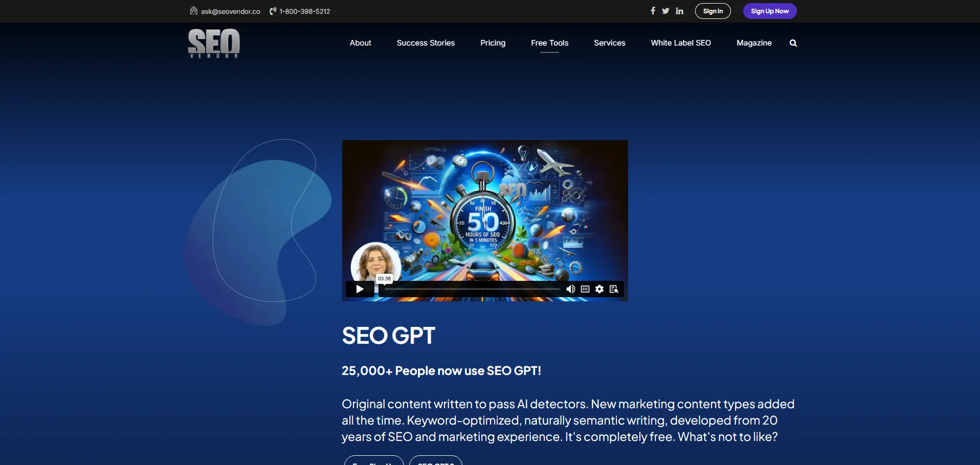Click the Sign In button
The height and width of the screenshot is (465, 980).
[x=712, y=11]
